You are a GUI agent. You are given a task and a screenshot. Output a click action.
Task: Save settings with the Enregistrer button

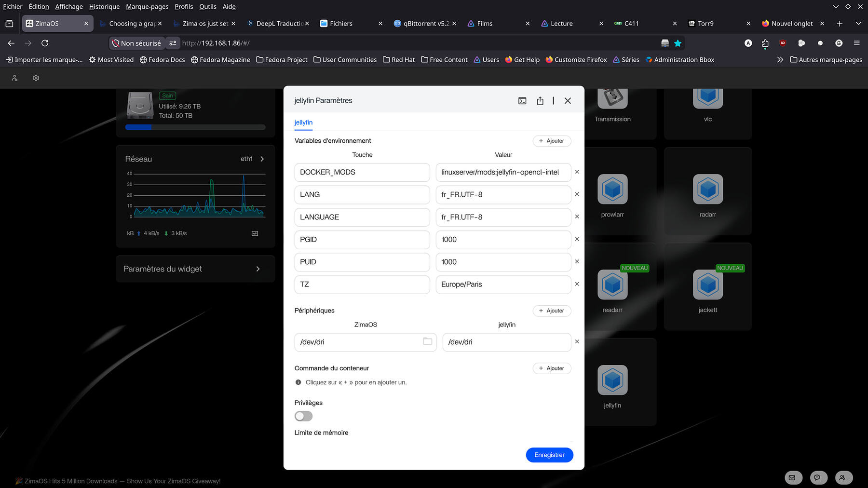click(x=549, y=455)
